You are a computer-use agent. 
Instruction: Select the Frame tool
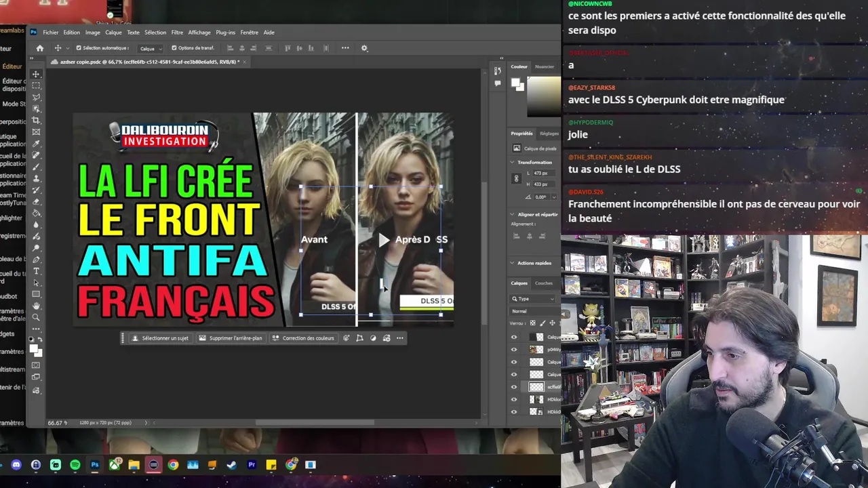(x=36, y=131)
